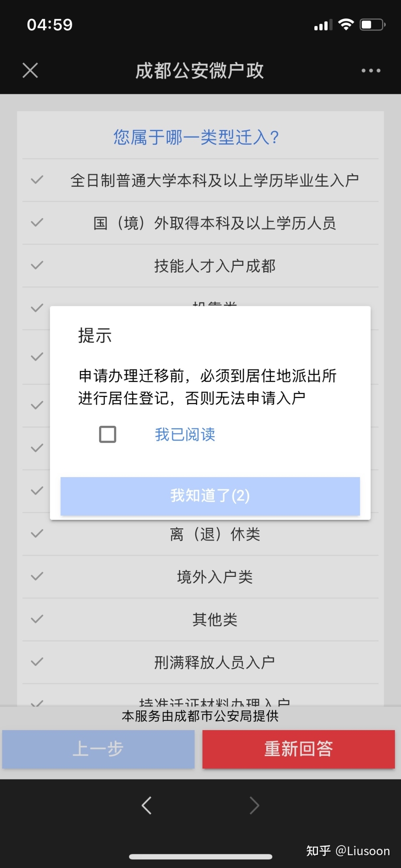Go back with the 上一步 button
The image size is (401, 868).
(98, 749)
